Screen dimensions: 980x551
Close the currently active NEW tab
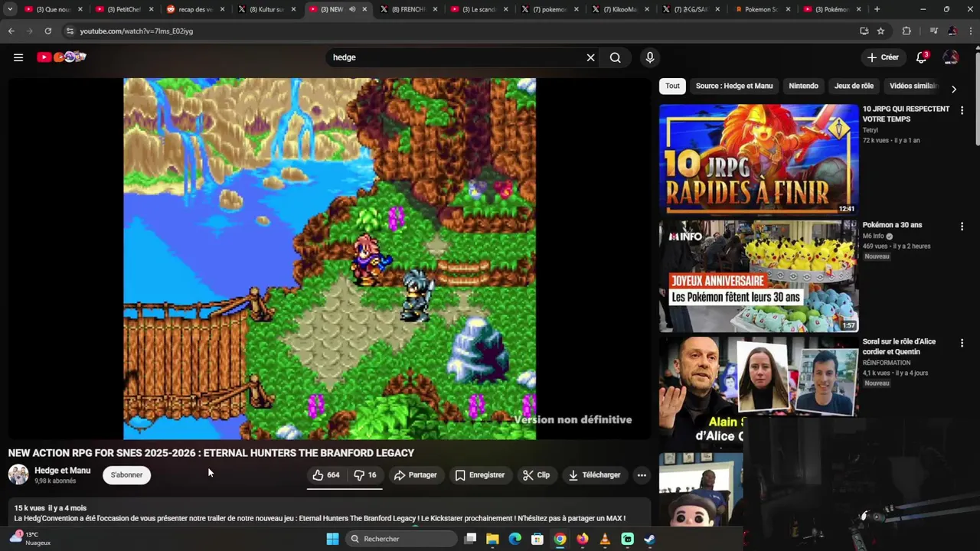(x=364, y=9)
